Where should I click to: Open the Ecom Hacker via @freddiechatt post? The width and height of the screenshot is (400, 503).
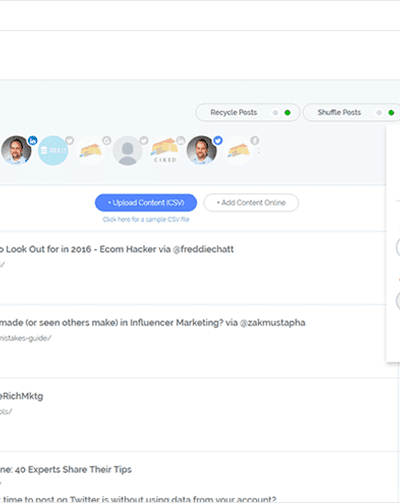[117, 249]
